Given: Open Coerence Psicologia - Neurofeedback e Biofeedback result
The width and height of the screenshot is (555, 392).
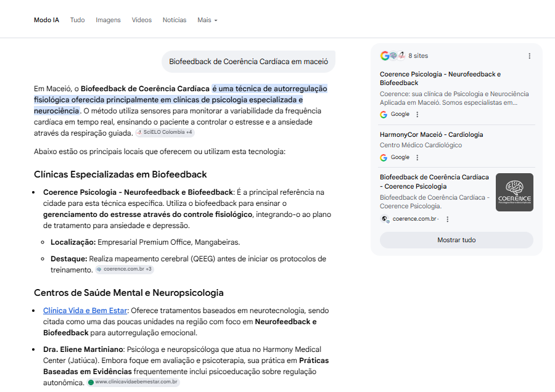Looking at the screenshot, I should [x=440, y=78].
